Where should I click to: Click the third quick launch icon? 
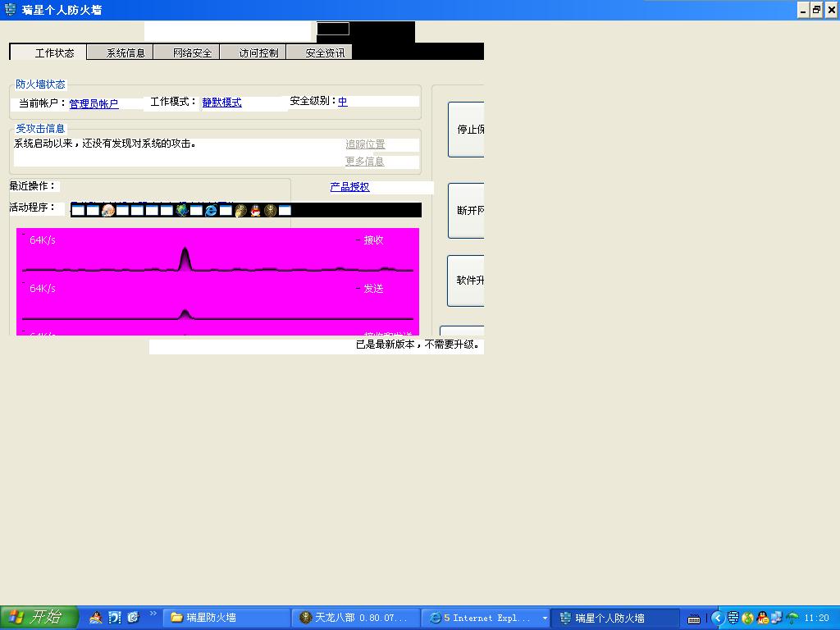[x=134, y=618]
